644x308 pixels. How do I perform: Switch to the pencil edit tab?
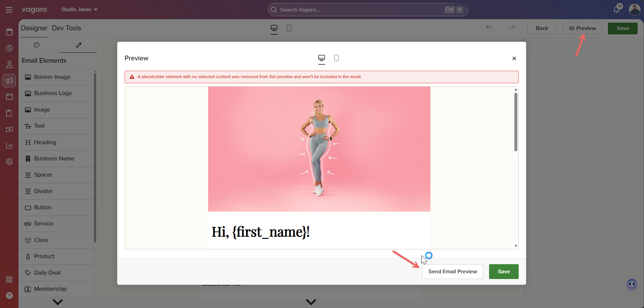[78, 45]
